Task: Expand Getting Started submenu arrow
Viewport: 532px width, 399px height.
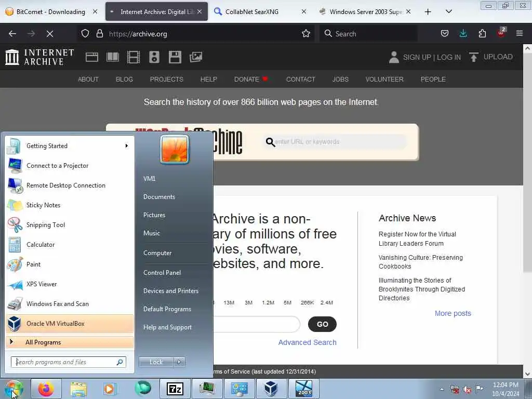Action: (x=127, y=146)
